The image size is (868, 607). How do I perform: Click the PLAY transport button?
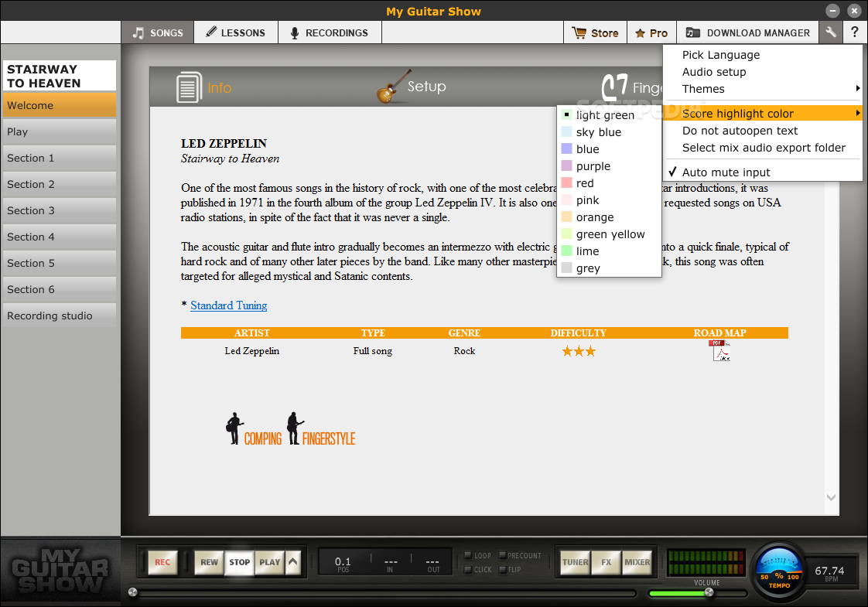point(269,562)
